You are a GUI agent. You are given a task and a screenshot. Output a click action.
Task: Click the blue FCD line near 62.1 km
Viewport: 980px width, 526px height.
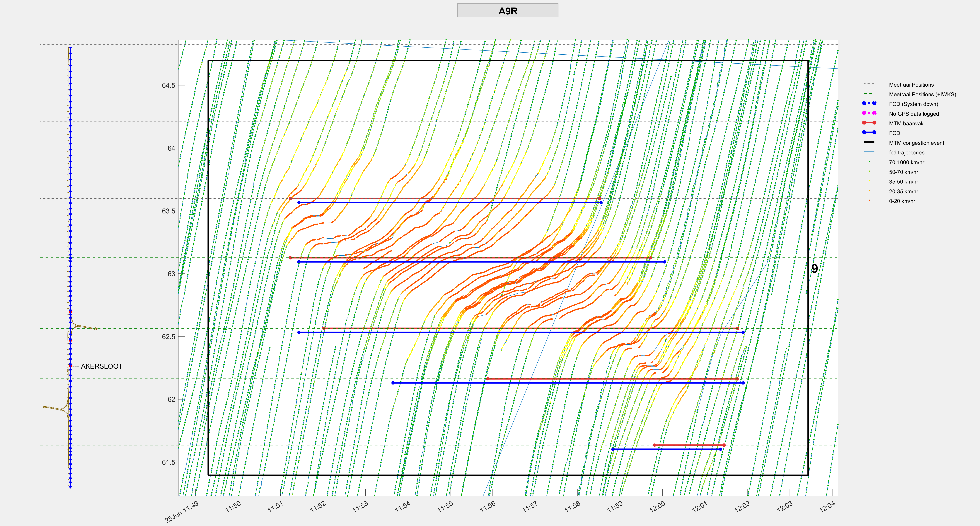coord(568,383)
